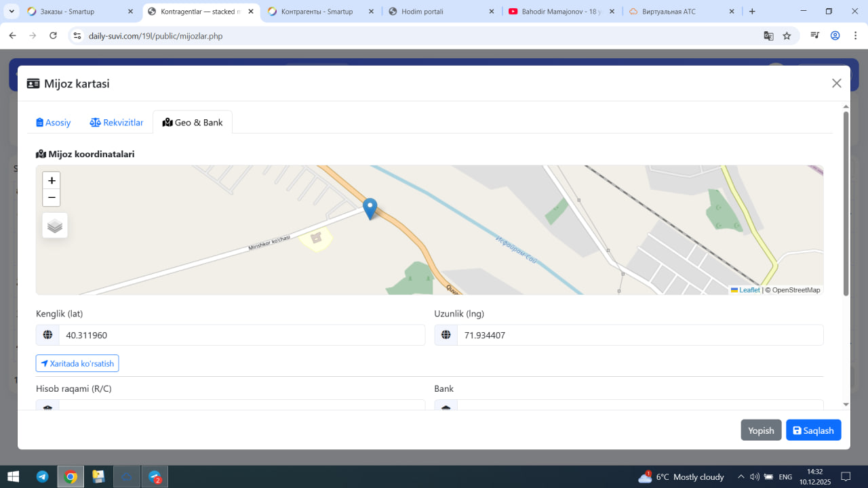The height and width of the screenshot is (488, 868).
Task: Go back to the previous page
Action: pyautogui.click(x=12, y=36)
